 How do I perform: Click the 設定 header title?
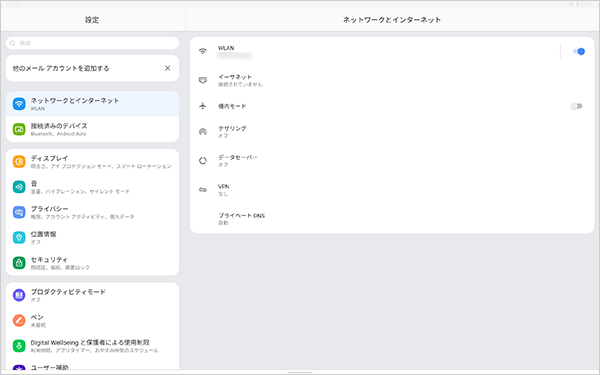click(92, 20)
